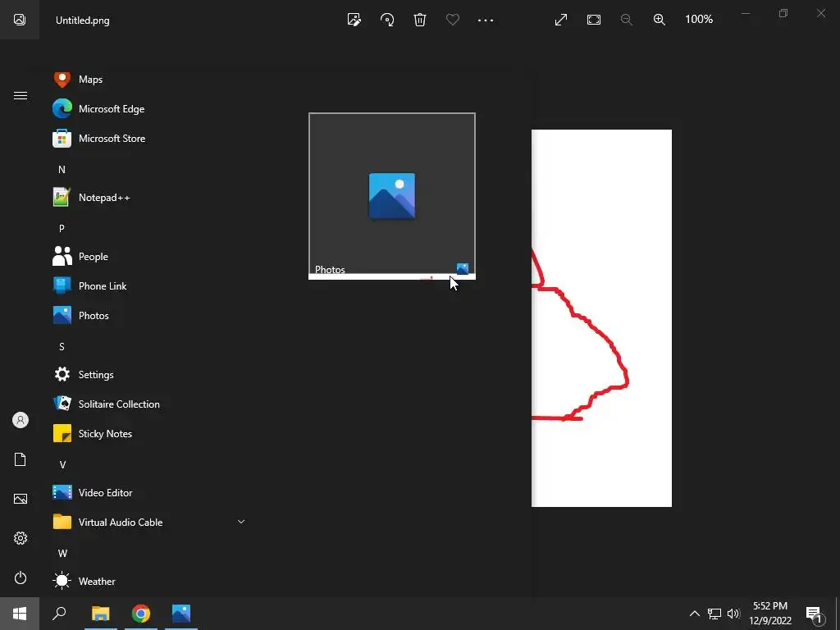
Task: Click the red drawing image in Photos viewer
Action: pyautogui.click(x=601, y=317)
